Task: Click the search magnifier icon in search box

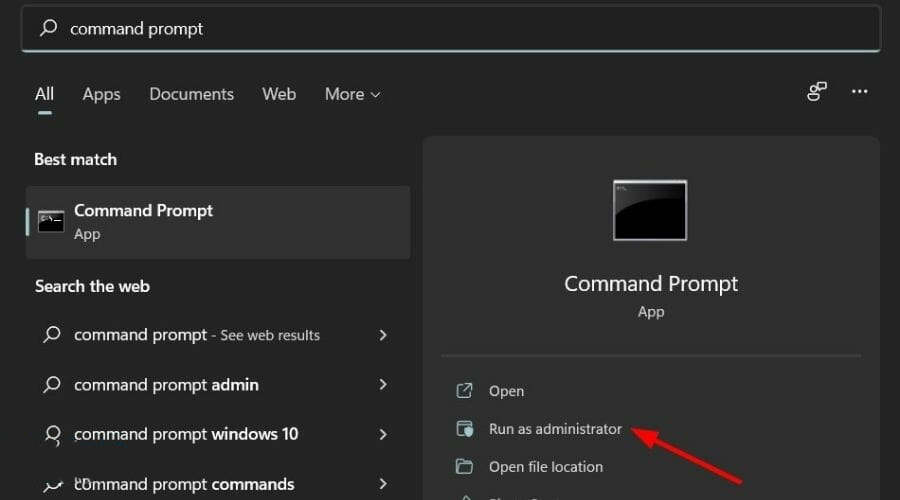Action: pyautogui.click(x=48, y=29)
